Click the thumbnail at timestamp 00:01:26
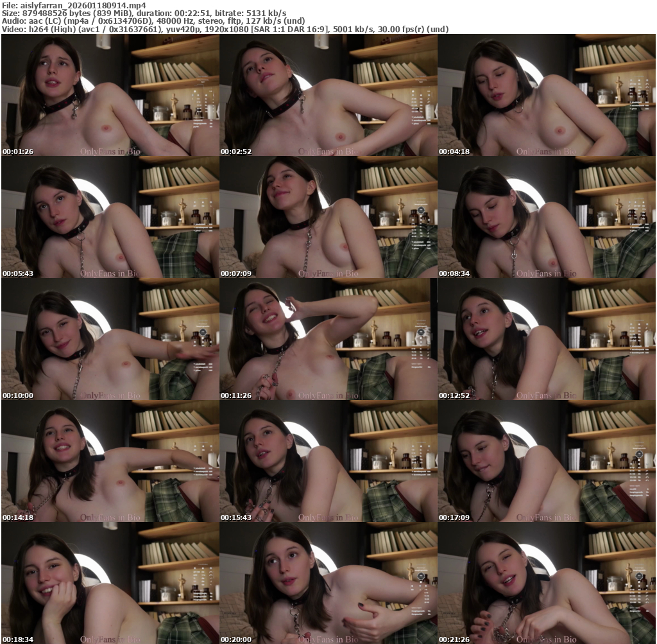The width and height of the screenshot is (657, 644). click(110, 95)
